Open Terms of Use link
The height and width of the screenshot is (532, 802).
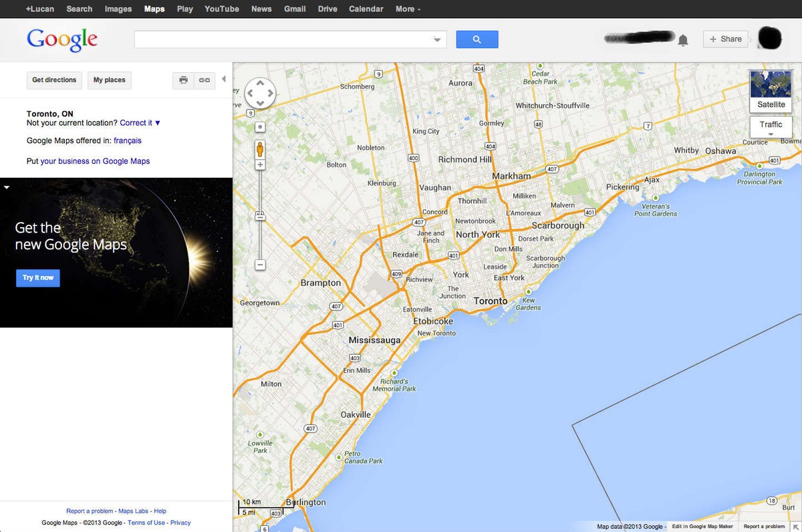click(x=146, y=523)
